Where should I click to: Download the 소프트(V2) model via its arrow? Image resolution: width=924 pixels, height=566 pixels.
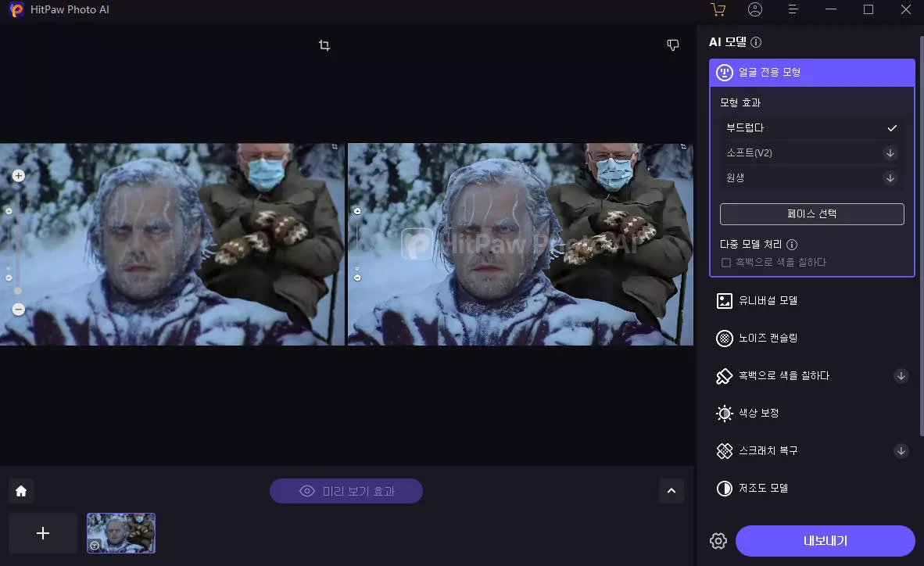[890, 153]
